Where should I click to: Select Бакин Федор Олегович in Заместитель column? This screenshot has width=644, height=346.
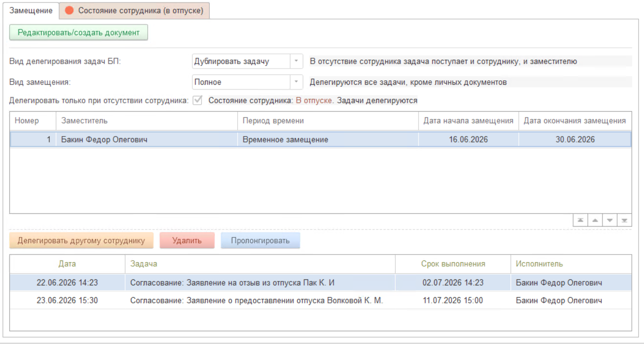pos(146,139)
